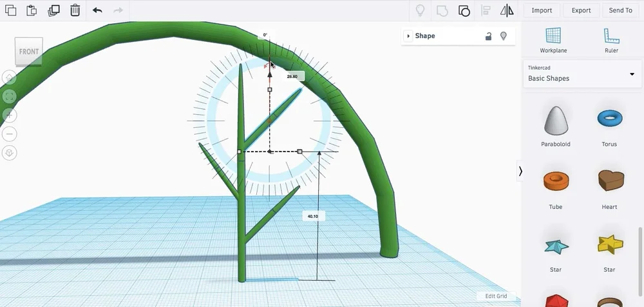644x307 pixels.
Task: Select the Workplane tool
Action: click(x=553, y=40)
